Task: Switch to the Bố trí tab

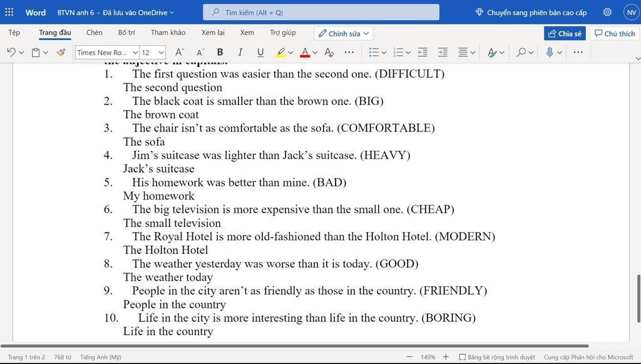Action: [126, 33]
